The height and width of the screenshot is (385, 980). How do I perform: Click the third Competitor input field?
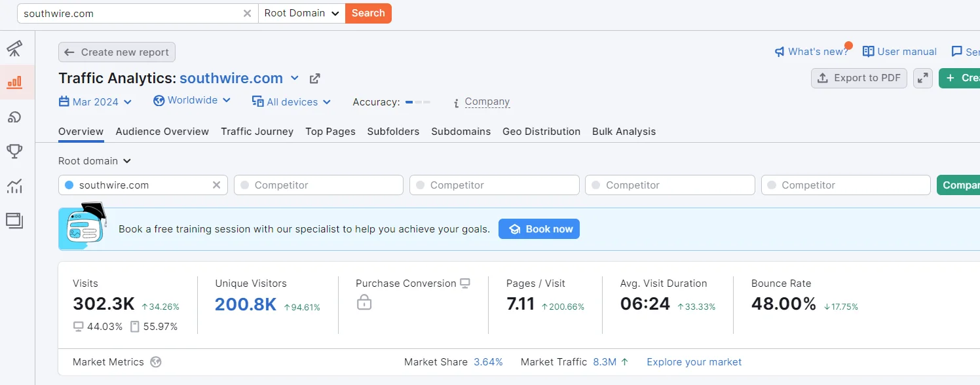click(669, 185)
